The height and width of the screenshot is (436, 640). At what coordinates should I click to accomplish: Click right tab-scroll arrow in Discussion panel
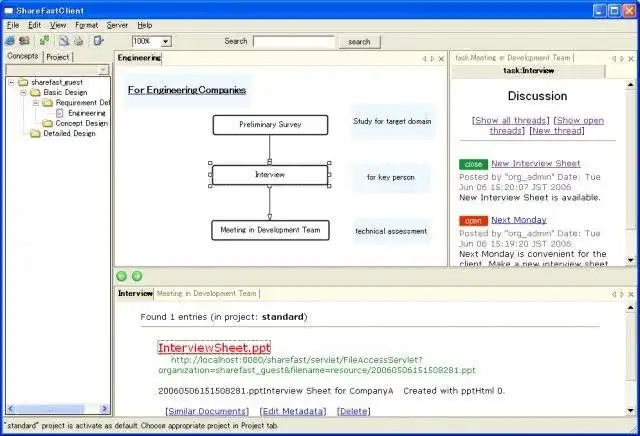[622, 59]
